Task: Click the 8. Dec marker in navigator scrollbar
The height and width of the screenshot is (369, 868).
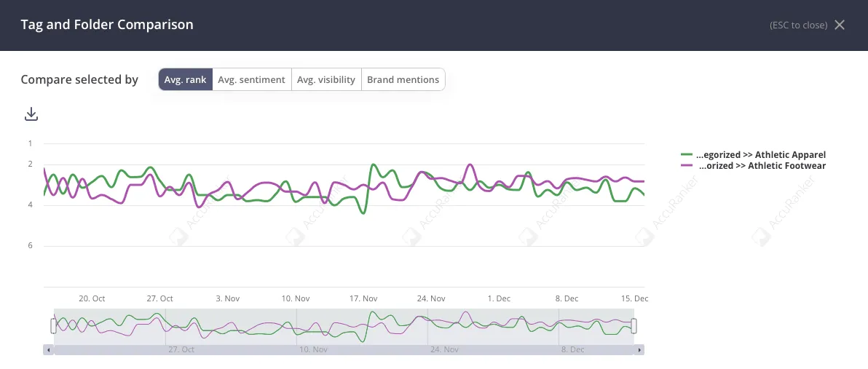Action: (572, 350)
